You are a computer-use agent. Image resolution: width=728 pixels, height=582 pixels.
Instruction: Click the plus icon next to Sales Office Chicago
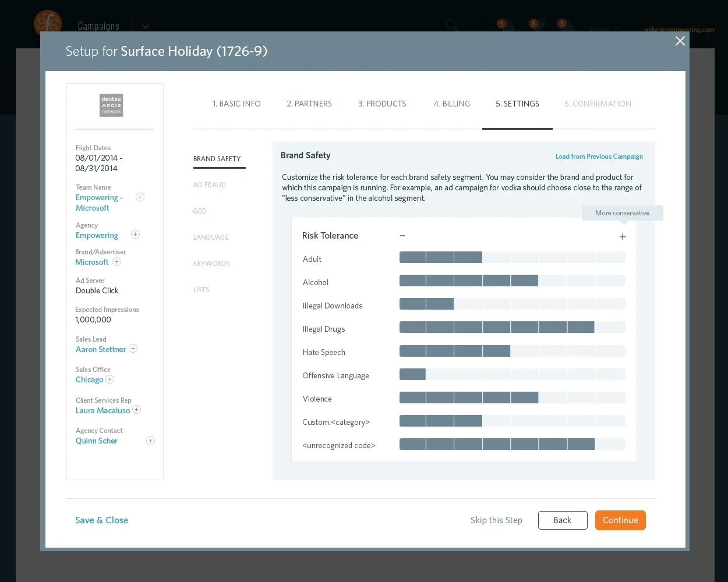(109, 379)
